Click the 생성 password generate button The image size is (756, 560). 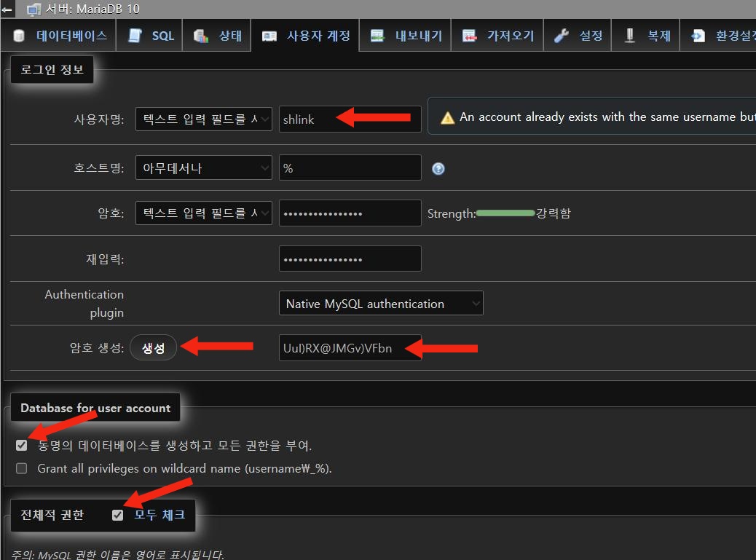pyautogui.click(x=153, y=348)
